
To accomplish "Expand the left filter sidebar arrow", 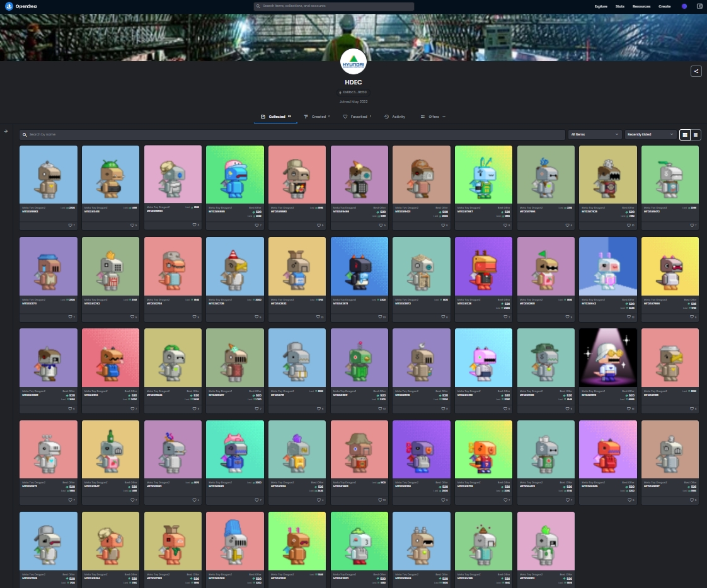I will (x=6, y=131).
